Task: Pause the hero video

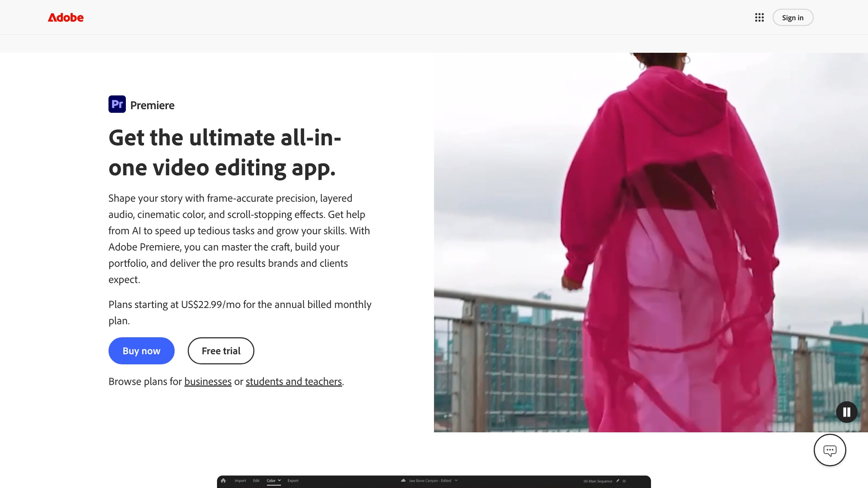Action: coord(847,412)
